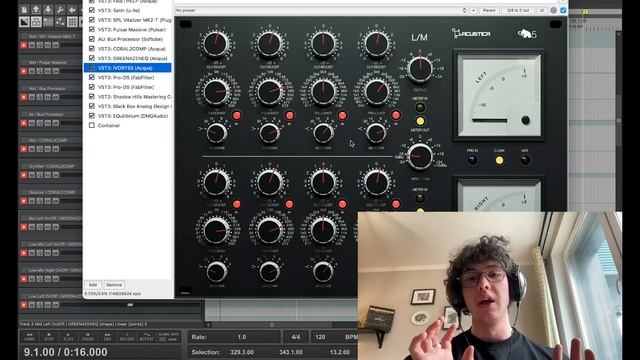Toggle the IVORY5S (Acqua) checkbox
The width and height of the screenshot is (640, 360).
pos(92,68)
